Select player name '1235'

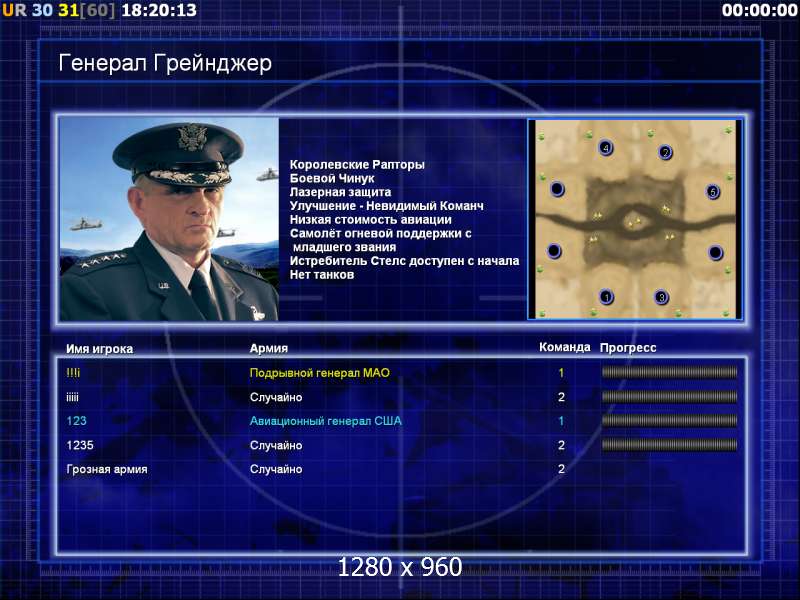[x=80, y=445]
